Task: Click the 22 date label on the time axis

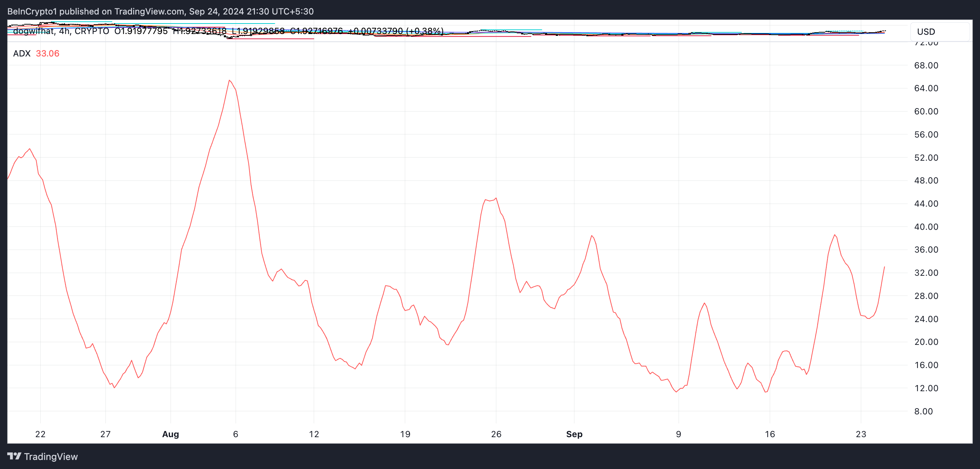Action: coord(41,434)
